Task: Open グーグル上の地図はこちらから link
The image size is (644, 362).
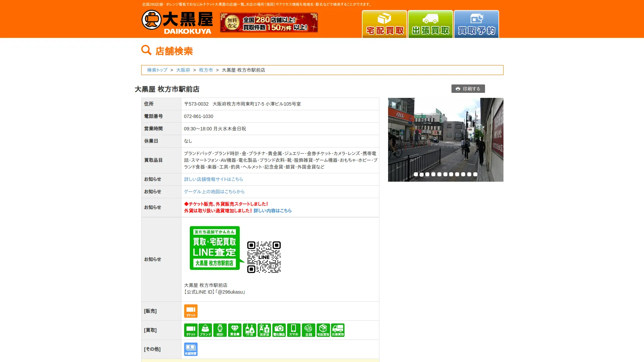Action: point(214,192)
